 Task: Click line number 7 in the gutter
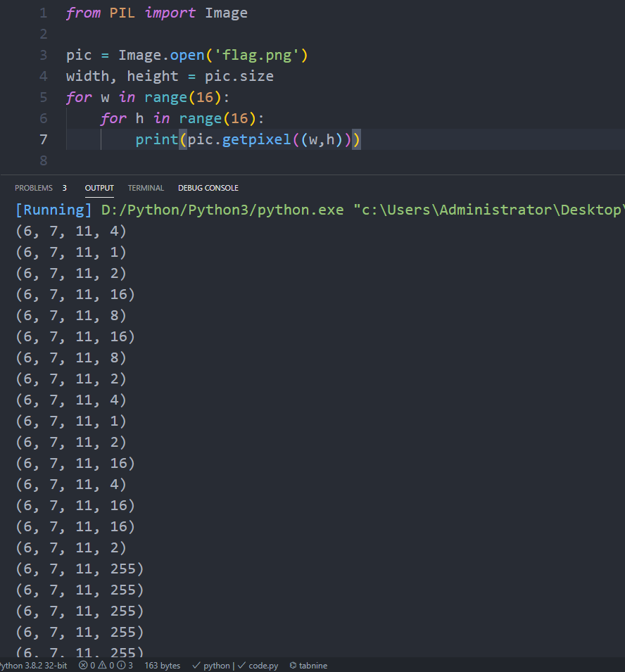tap(44, 139)
